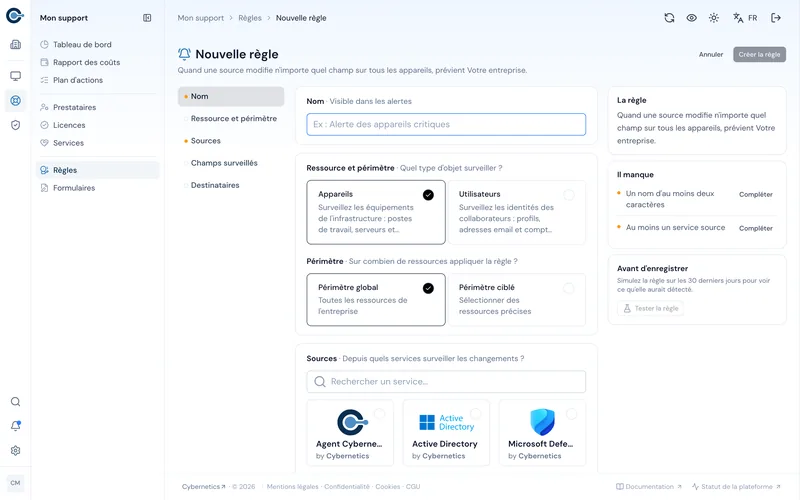
Task: Toggle the eye visibility icon in header
Action: pyautogui.click(x=691, y=18)
